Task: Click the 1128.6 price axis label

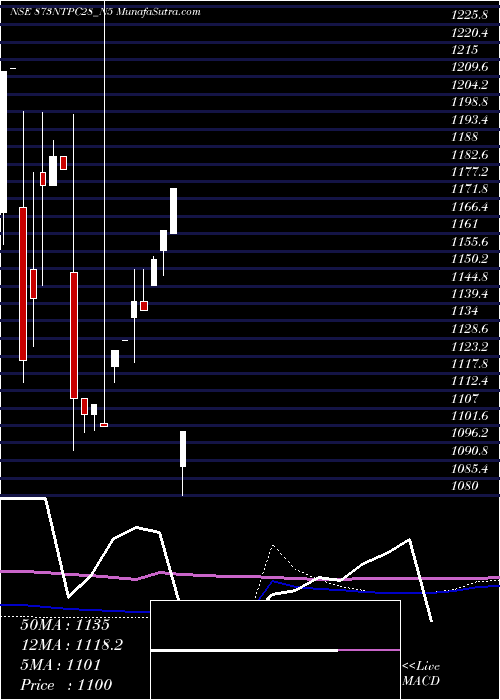Action: pos(469,329)
